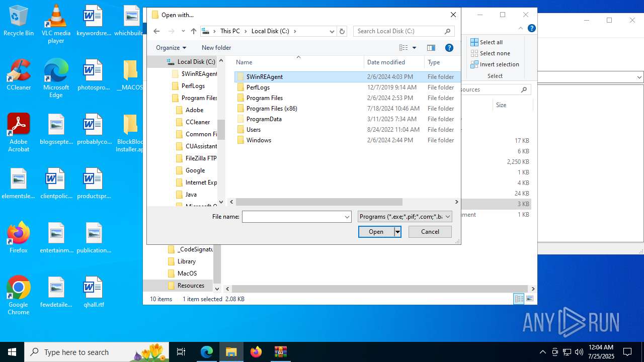The width and height of the screenshot is (644, 362).
Task: Open Microsoft Edge desktop shortcut
Action: point(56,78)
